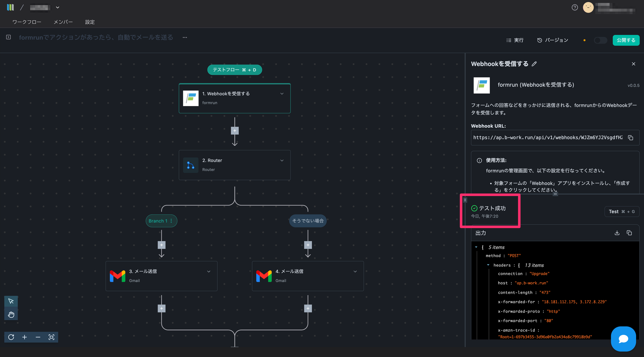Collapse the headers JSON node
644x357 pixels.
[x=488, y=265]
